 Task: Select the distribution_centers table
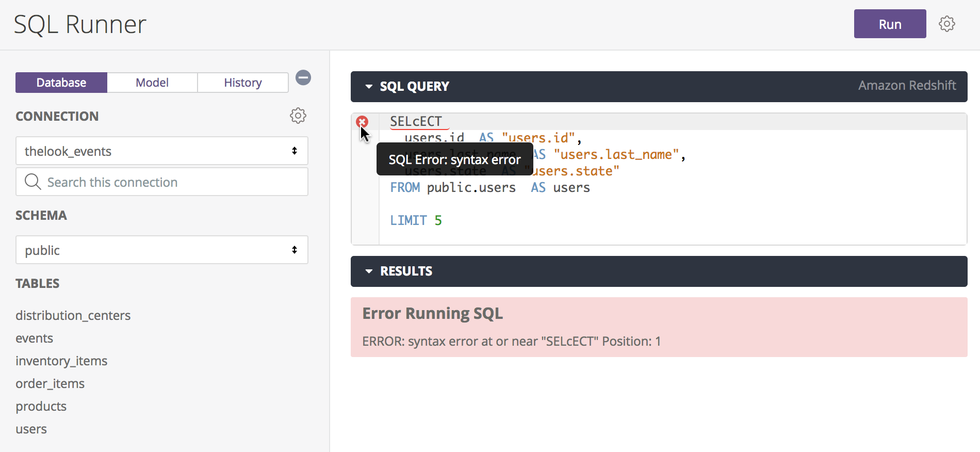pyautogui.click(x=73, y=315)
